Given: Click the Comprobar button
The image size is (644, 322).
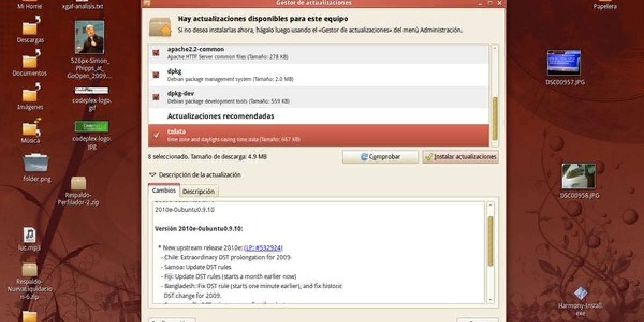Looking at the screenshot, I should coord(380,157).
